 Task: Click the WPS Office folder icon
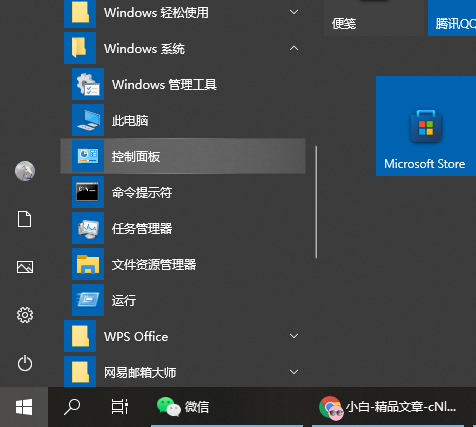[x=80, y=336]
